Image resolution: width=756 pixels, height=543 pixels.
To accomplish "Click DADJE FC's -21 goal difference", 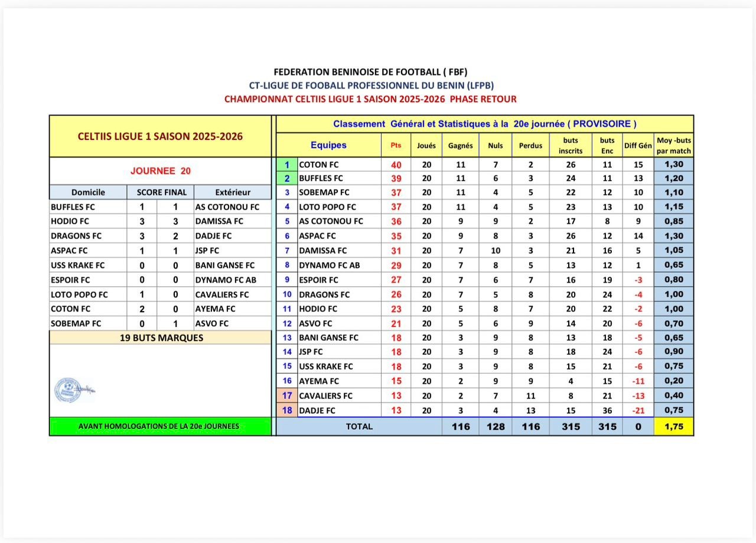I will point(638,411).
